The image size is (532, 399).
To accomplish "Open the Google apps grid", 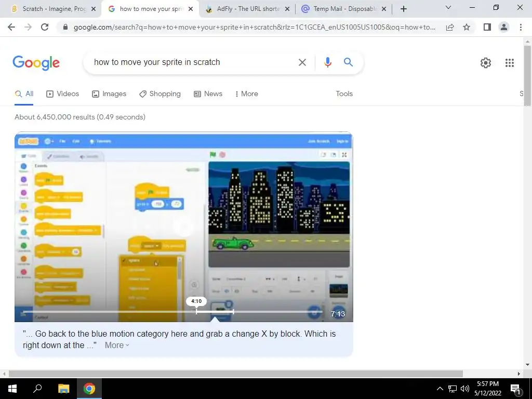I will coord(509,63).
